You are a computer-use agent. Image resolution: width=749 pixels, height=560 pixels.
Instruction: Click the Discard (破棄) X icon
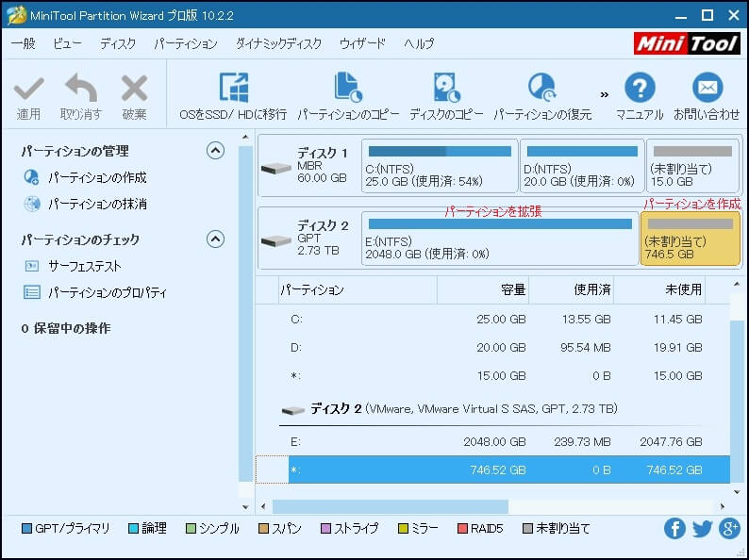click(x=134, y=88)
